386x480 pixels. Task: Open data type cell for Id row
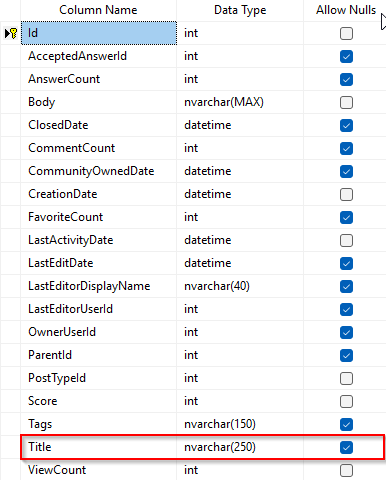click(x=240, y=33)
